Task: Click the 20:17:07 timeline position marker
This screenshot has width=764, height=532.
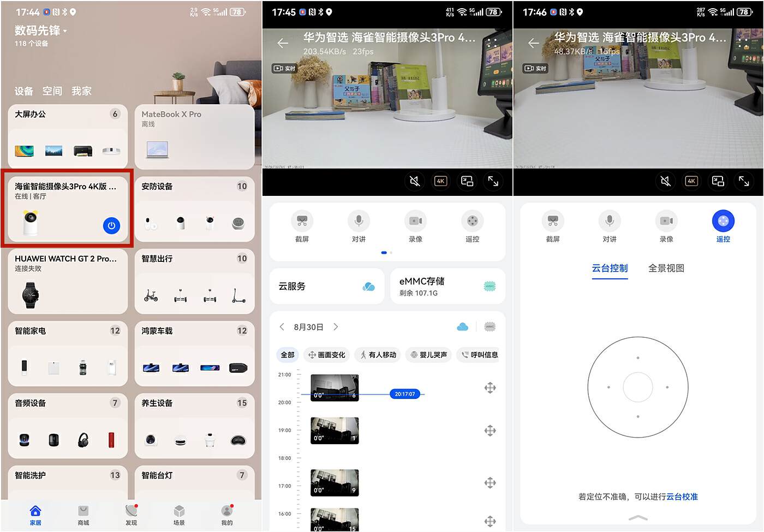Action: (405, 393)
